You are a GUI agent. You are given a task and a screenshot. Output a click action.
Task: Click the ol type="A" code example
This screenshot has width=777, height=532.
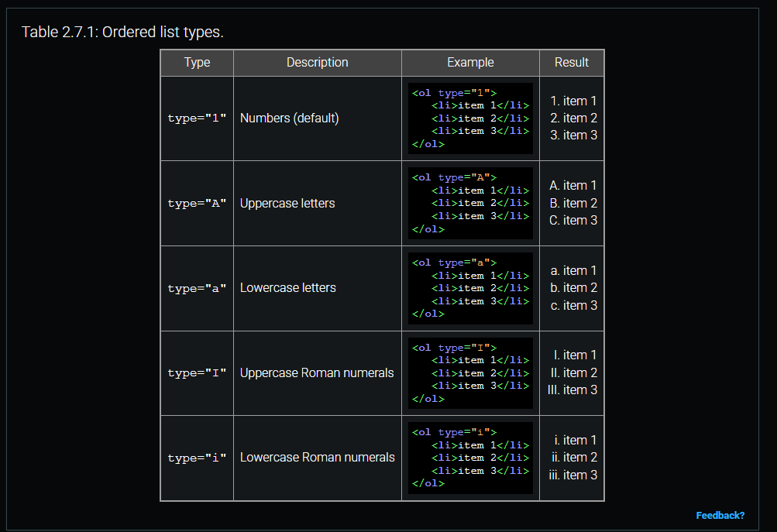[470, 203]
